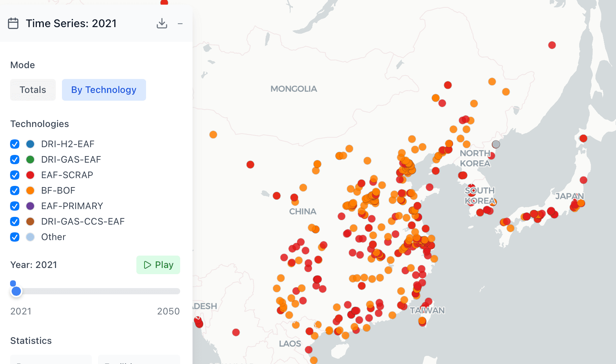The image size is (616, 364).
Task: Click the CHINA map label
Action: coord(303,211)
